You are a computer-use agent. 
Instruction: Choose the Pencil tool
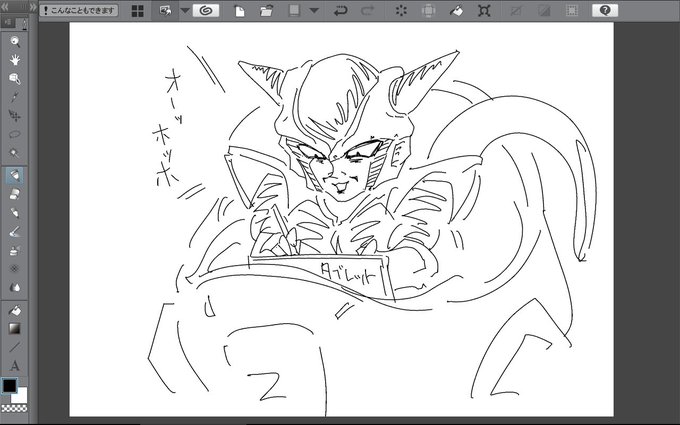click(15, 212)
